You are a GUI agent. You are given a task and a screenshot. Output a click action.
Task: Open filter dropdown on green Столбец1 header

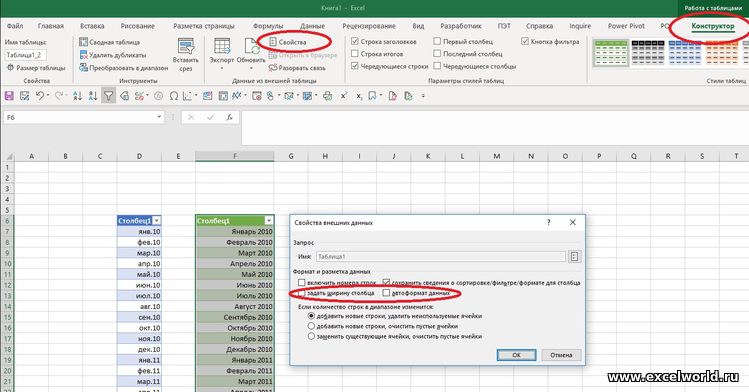click(x=269, y=221)
